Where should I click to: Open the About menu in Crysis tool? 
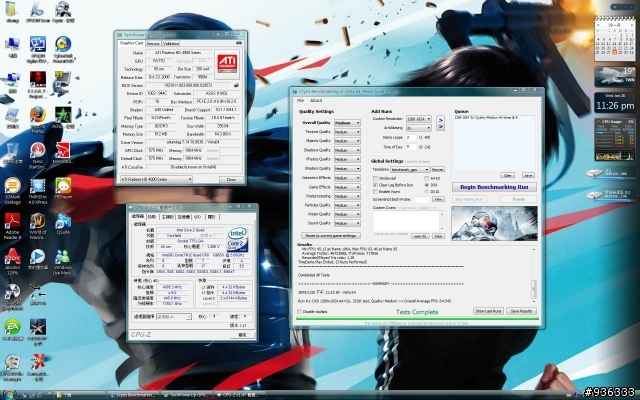pos(316,100)
